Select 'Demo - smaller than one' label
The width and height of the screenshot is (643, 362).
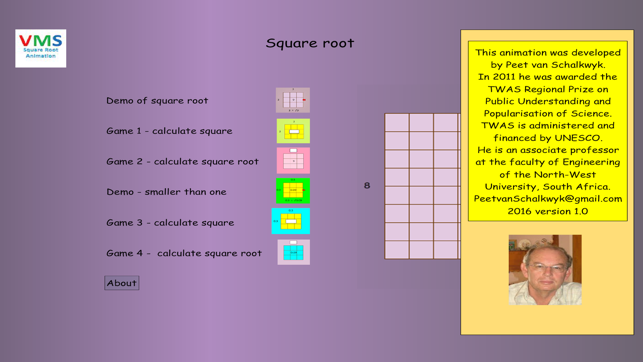(x=166, y=192)
